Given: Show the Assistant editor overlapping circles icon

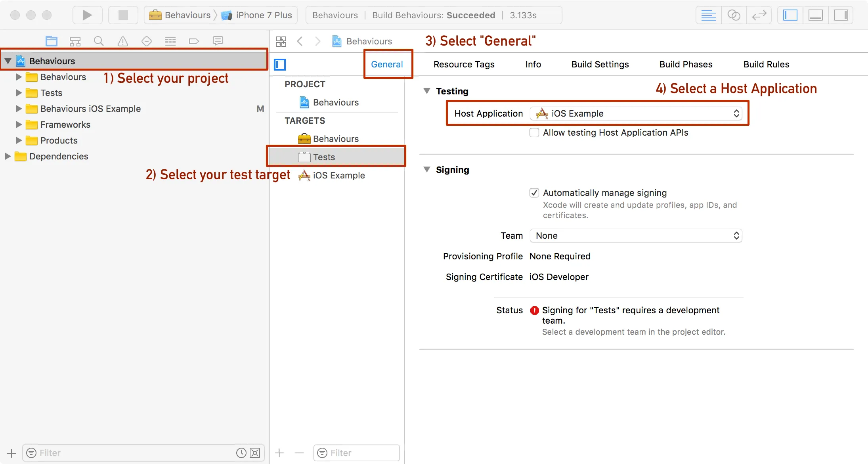Looking at the screenshot, I should click(734, 15).
